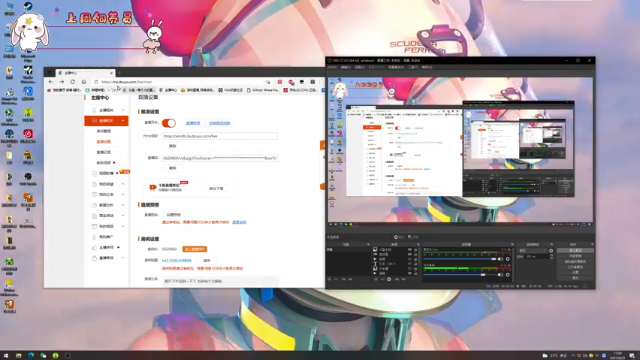Copy the rtmp address with 复制 button

(173, 146)
